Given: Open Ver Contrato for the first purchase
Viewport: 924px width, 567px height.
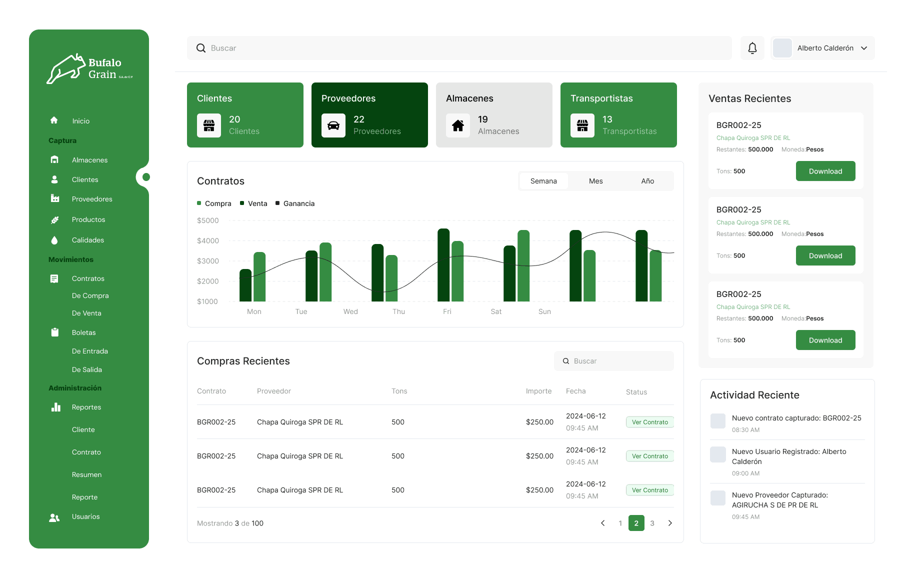Looking at the screenshot, I should [649, 422].
